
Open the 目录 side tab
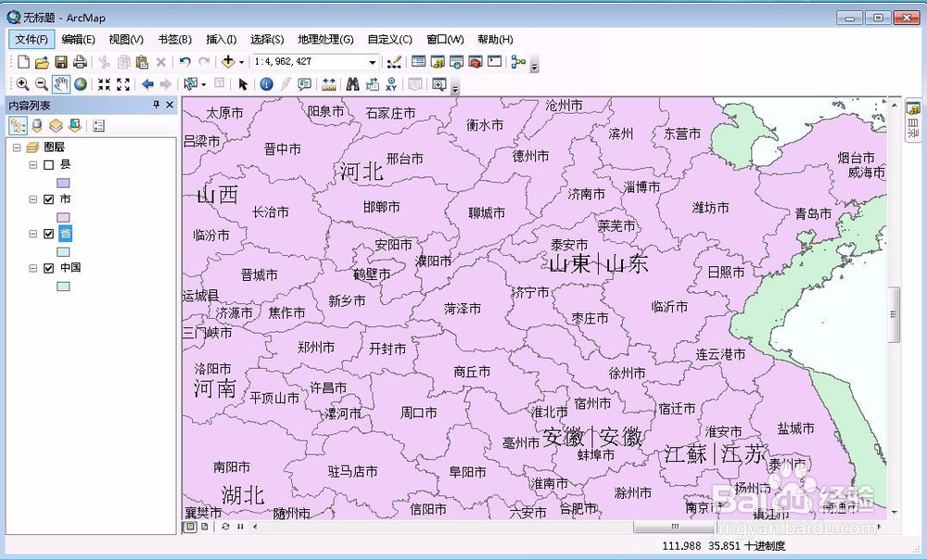(913, 121)
